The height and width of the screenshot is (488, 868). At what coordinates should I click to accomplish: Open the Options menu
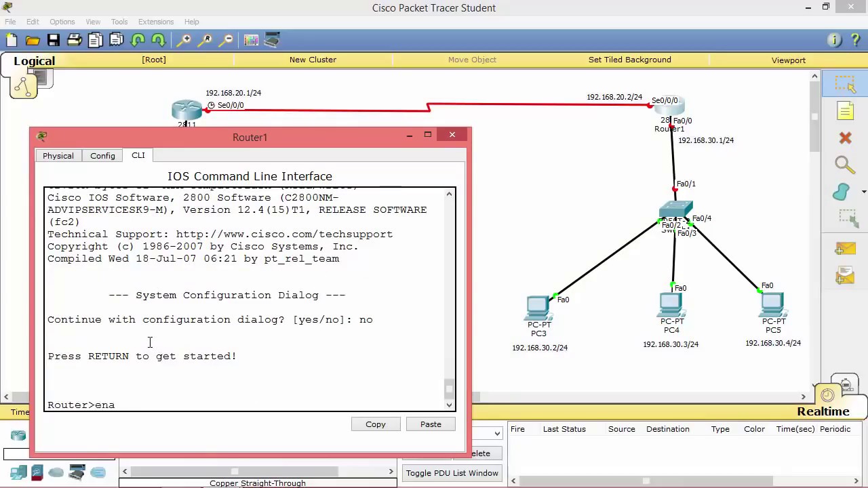pyautogui.click(x=62, y=22)
